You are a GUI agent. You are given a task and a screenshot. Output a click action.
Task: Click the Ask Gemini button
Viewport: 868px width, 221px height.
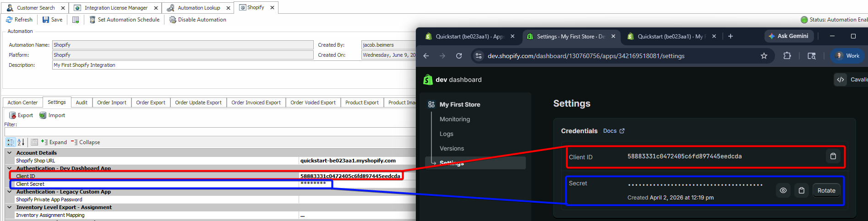point(788,36)
